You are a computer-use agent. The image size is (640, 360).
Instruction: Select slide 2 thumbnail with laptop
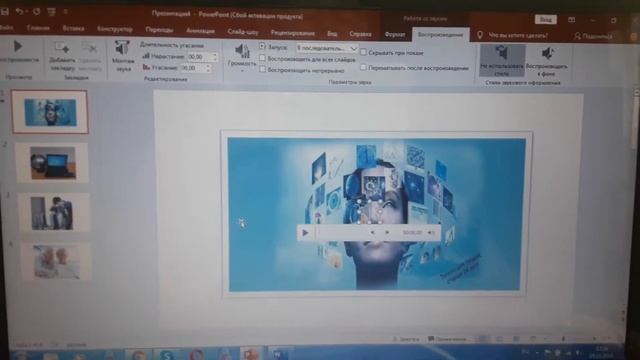click(52, 163)
